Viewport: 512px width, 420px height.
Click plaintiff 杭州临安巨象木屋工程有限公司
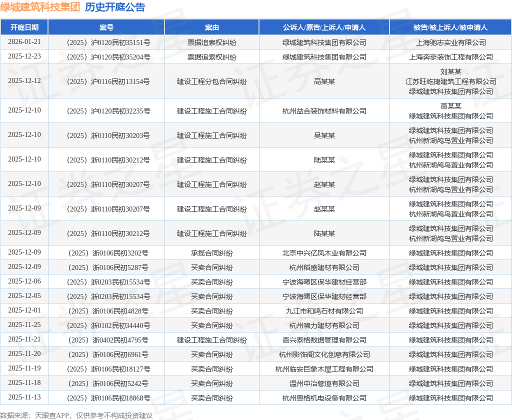click(x=324, y=369)
